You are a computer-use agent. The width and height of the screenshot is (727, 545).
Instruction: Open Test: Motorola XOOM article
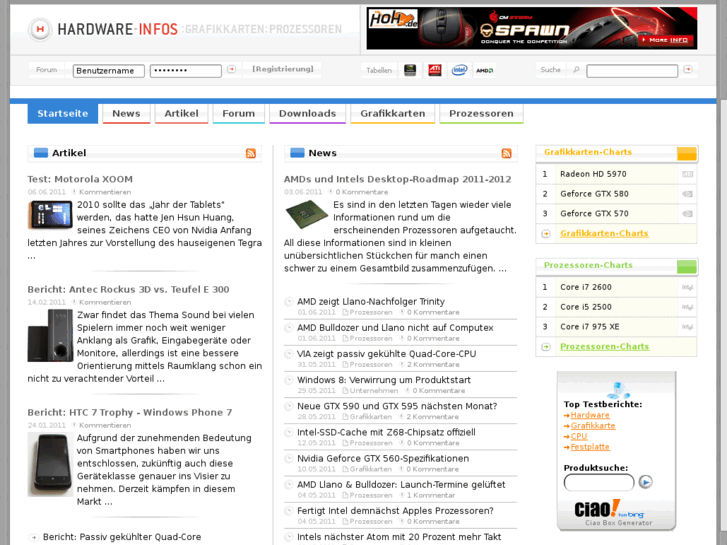tap(80, 179)
